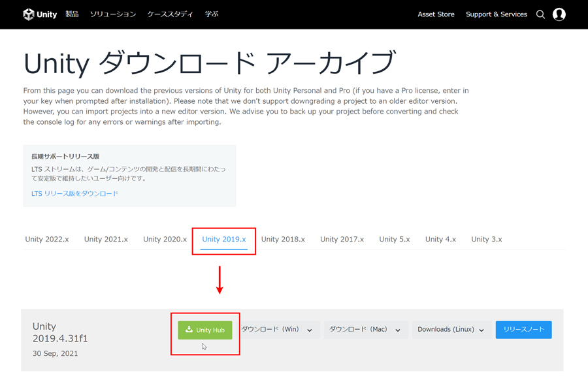The image size is (588, 380).
Task: Open the リリースノート button
Action: tap(523, 330)
